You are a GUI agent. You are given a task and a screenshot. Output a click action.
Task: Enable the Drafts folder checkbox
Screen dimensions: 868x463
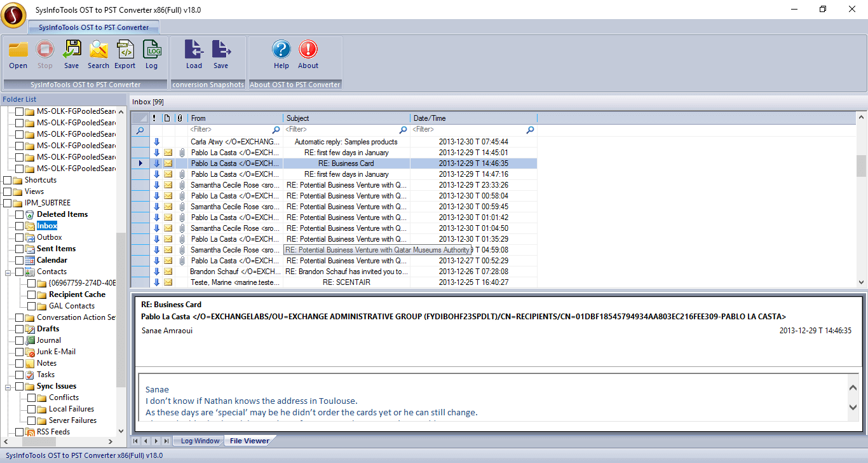pos(19,329)
